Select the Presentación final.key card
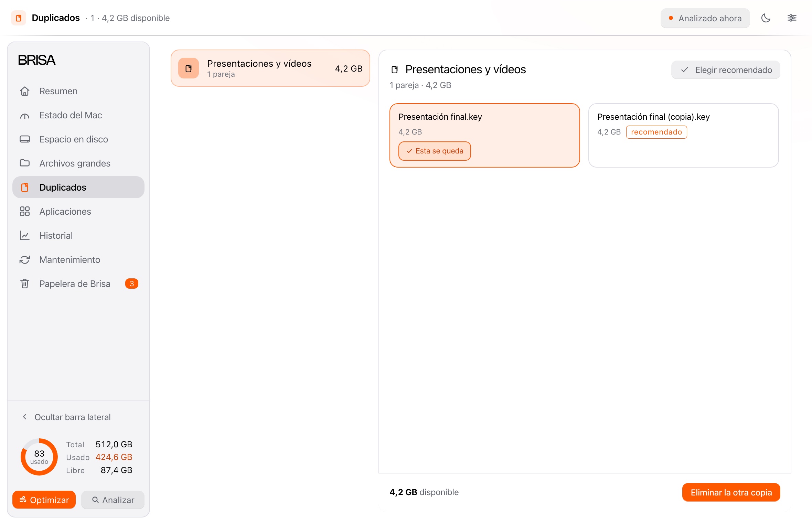The image size is (812, 523). [x=485, y=136]
